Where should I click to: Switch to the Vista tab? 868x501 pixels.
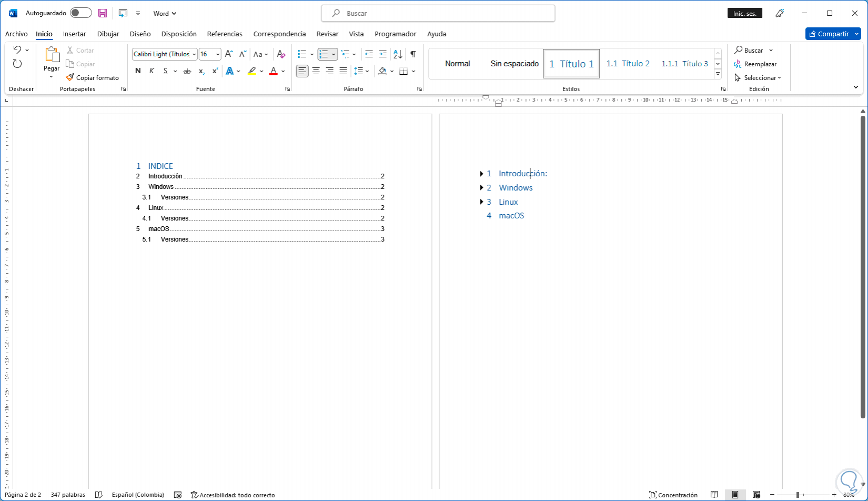pyautogui.click(x=356, y=34)
